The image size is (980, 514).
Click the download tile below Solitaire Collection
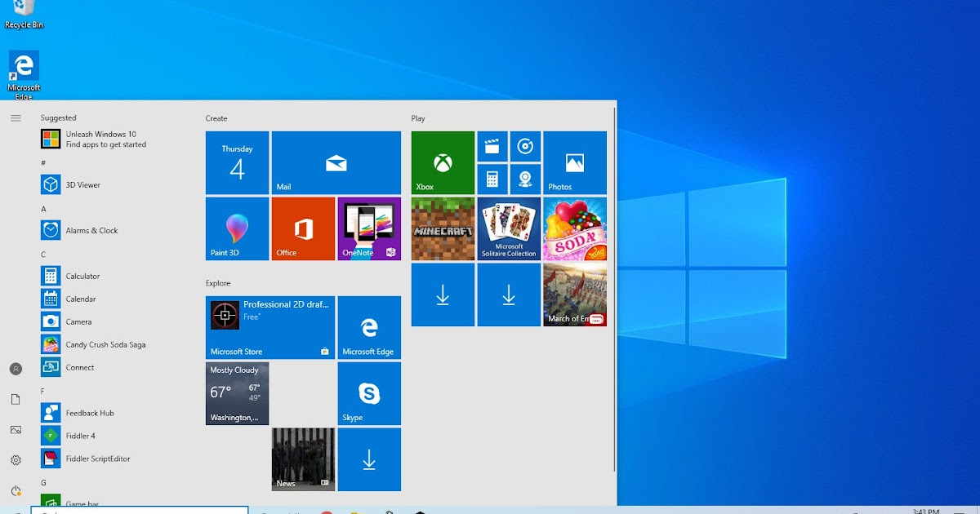[x=509, y=295]
